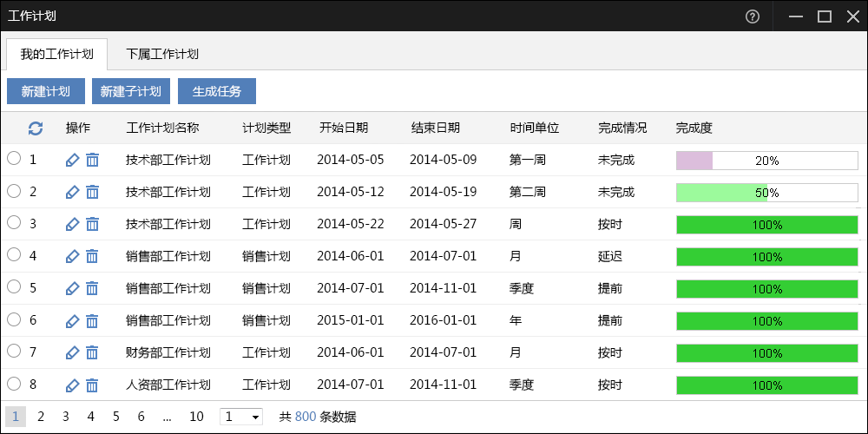Click the ellipsis to show more pages
Viewport: 868px width, 434px height.
click(167, 417)
